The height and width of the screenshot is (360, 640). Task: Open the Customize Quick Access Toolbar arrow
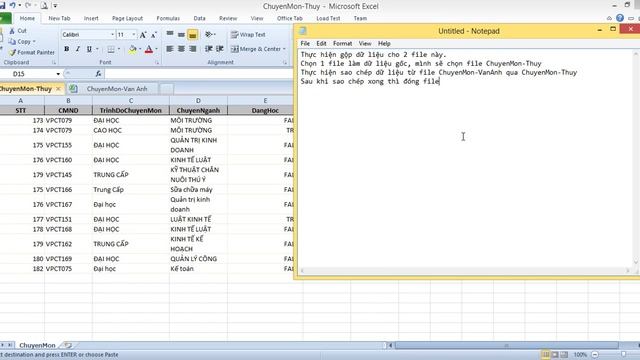pos(55,6)
